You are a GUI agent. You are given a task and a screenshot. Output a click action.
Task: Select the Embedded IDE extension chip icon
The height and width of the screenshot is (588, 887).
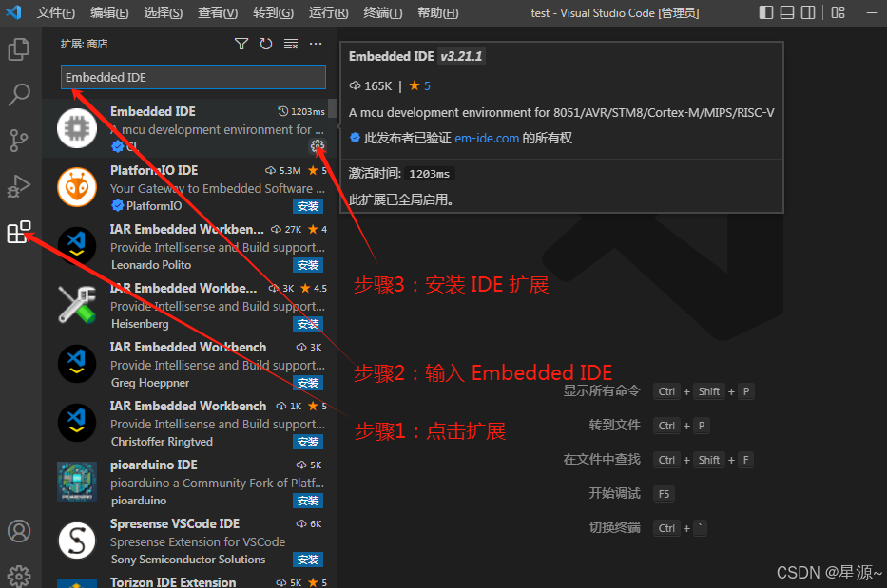(x=77, y=128)
